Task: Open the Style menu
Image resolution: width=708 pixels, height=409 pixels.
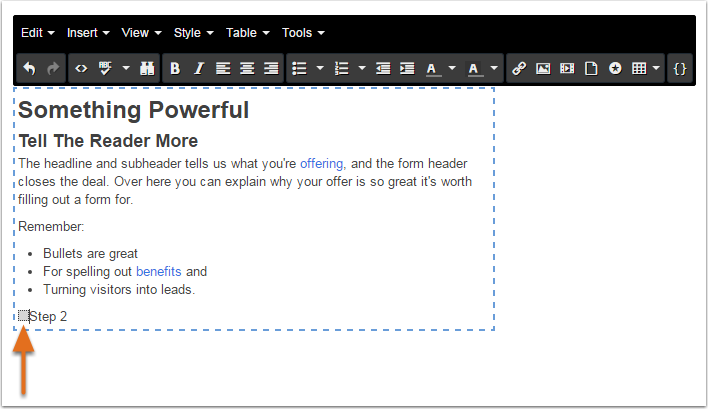Action: (194, 33)
